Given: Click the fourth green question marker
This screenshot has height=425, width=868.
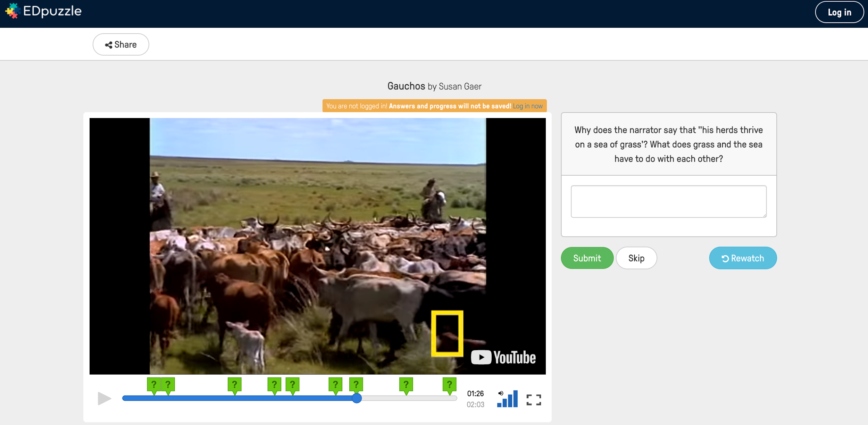Looking at the screenshot, I should coord(274,385).
